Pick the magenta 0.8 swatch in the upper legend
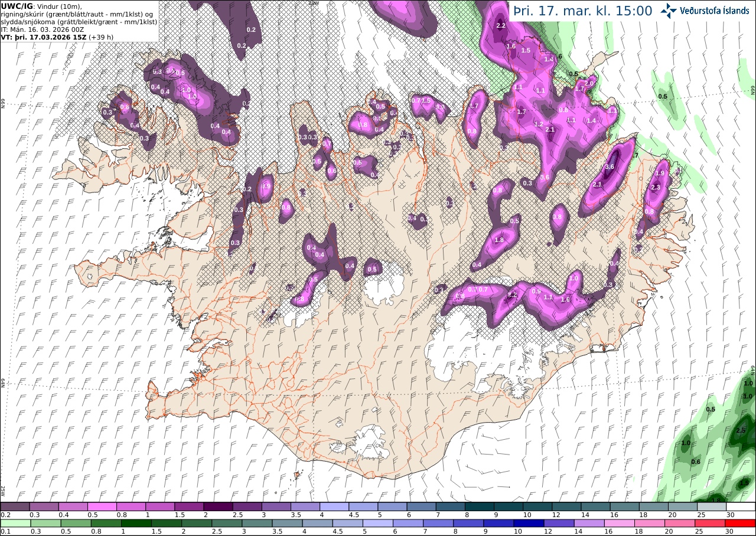The height and width of the screenshot is (536, 756). tap(131, 506)
